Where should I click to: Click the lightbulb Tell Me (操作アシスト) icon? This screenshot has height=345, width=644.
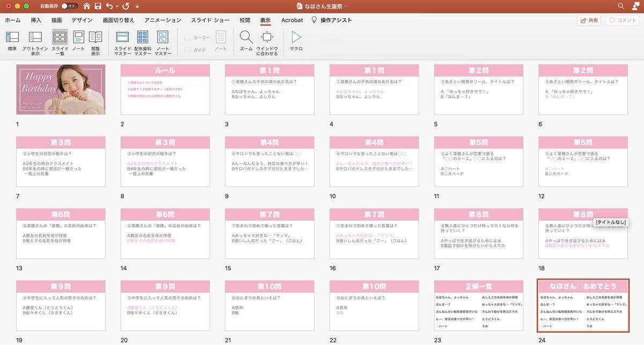pos(314,20)
